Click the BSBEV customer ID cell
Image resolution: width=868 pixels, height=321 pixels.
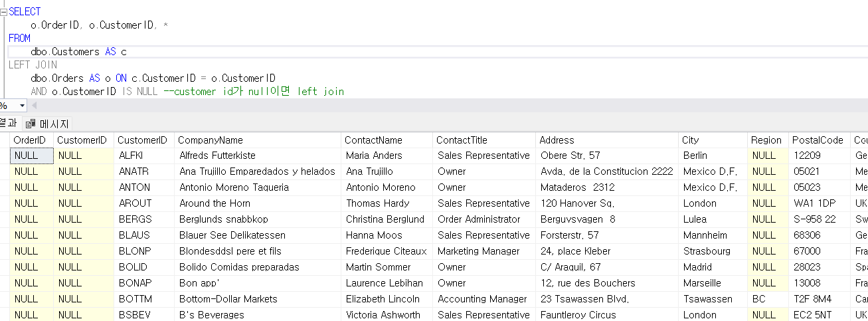(x=143, y=314)
